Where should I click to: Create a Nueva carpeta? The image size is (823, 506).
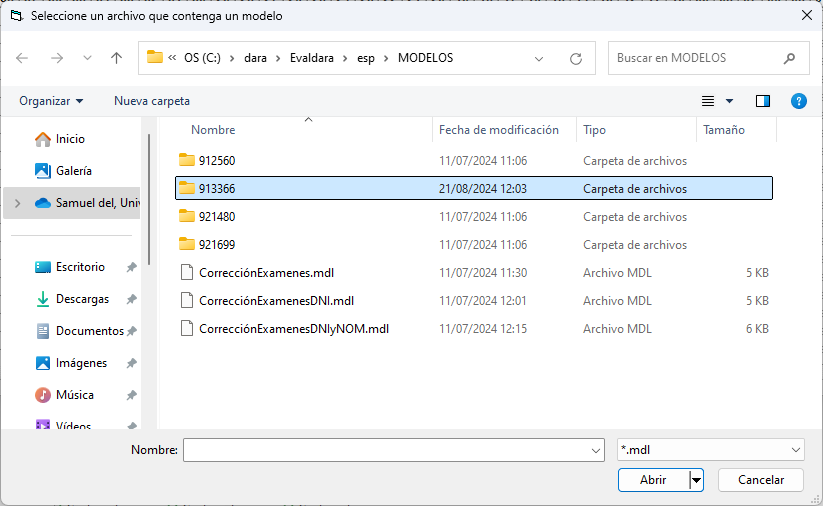coord(152,101)
